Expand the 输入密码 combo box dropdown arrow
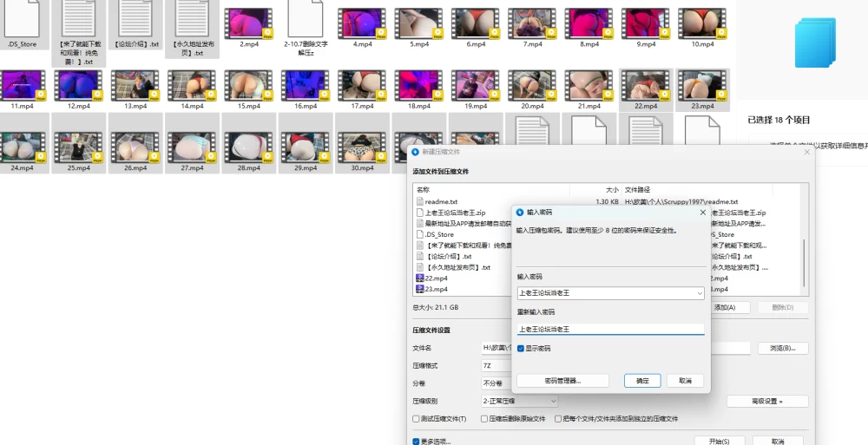Viewport: 868px width, 445px height. (699, 293)
